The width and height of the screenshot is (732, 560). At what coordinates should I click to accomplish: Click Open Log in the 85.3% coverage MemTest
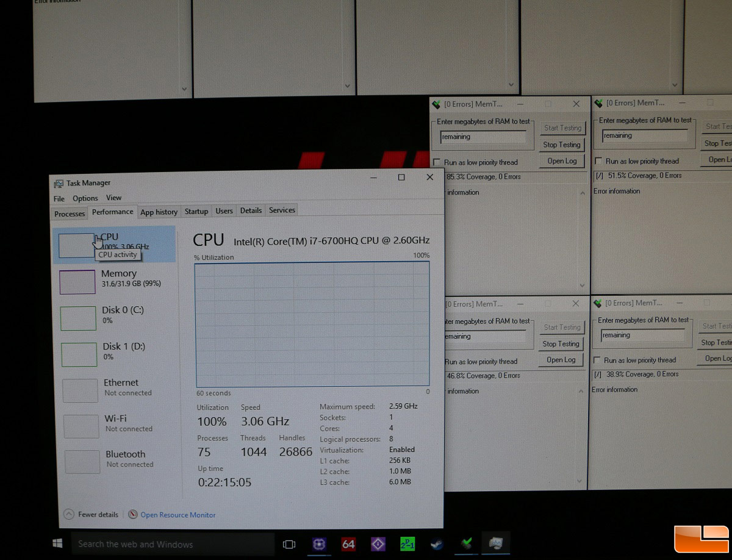[x=562, y=161]
